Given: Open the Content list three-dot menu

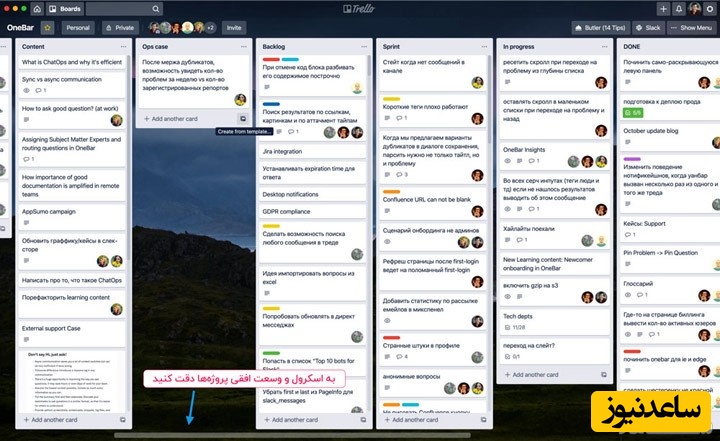Looking at the screenshot, I should [x=124, y=46].
